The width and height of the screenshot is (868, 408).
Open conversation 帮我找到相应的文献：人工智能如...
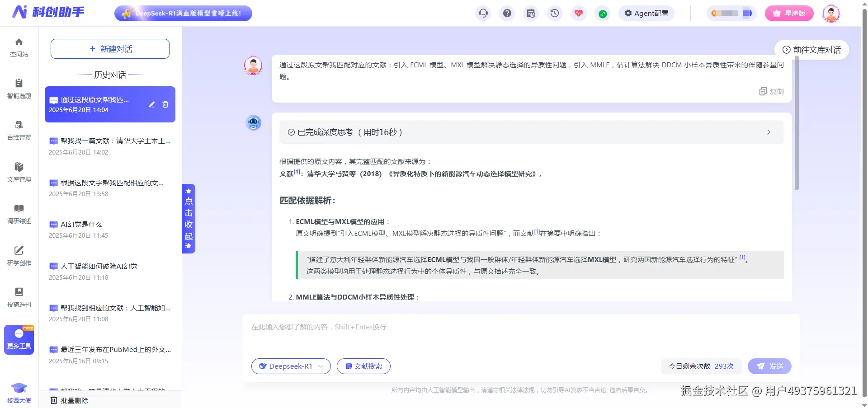click(110, 313)
